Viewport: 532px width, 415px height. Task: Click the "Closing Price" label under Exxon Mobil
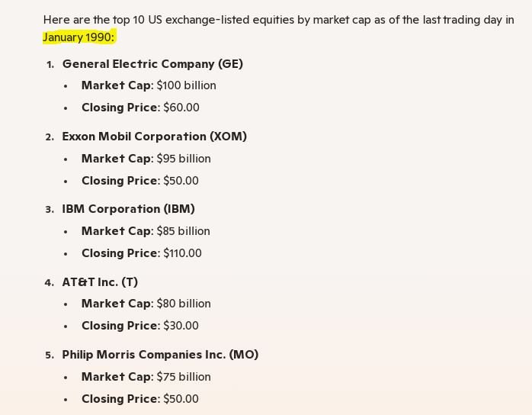tap(120, 181)
